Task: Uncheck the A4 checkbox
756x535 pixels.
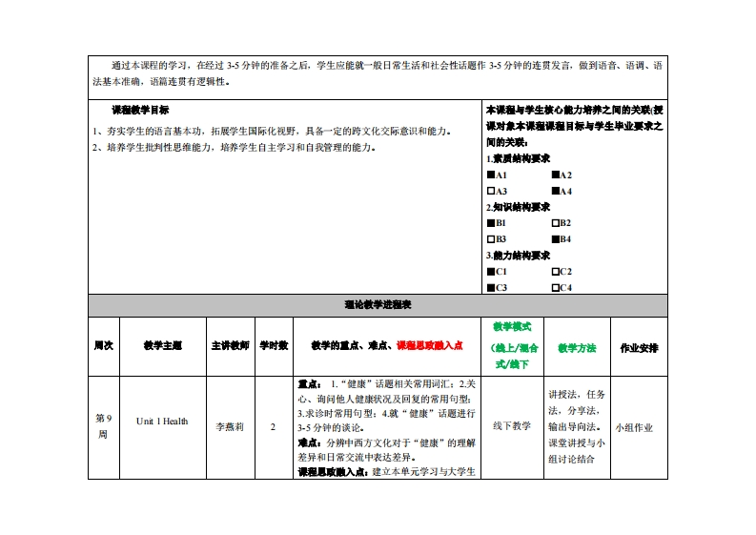Action: [x=556, y=191]
